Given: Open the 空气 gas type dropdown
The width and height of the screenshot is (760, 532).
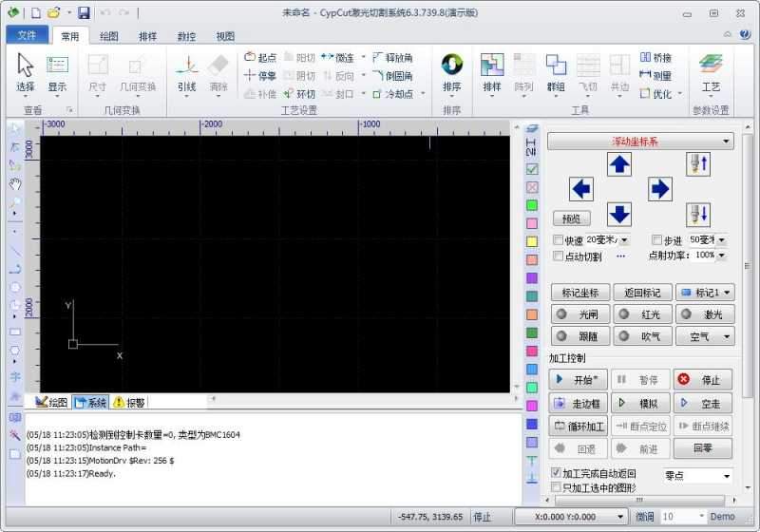Looking at the screenshot, I should click(705, 336).
